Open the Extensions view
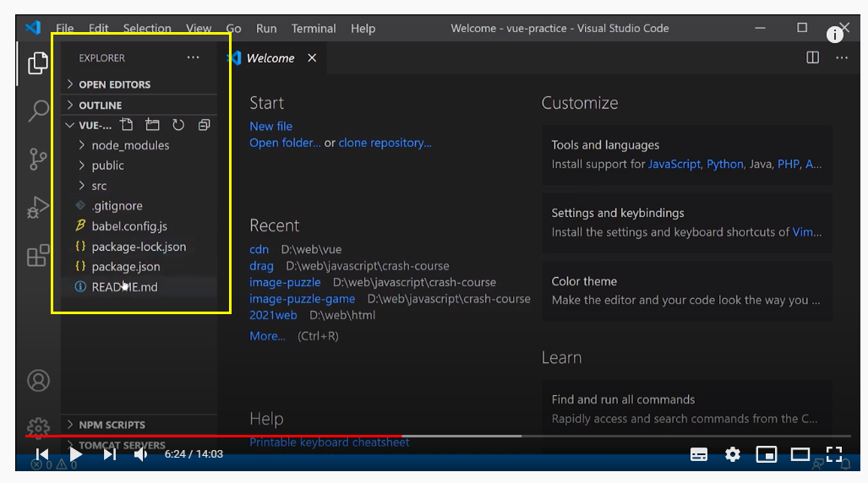The width and height of the screenshot is (868, 483). pos(38,255)
